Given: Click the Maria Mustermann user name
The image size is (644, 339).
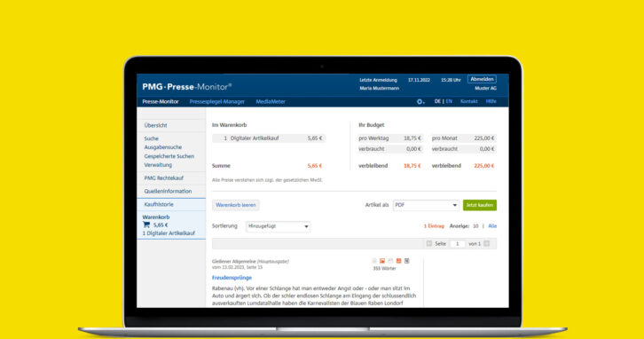Looking at the screenshot, I should (379, 89).
